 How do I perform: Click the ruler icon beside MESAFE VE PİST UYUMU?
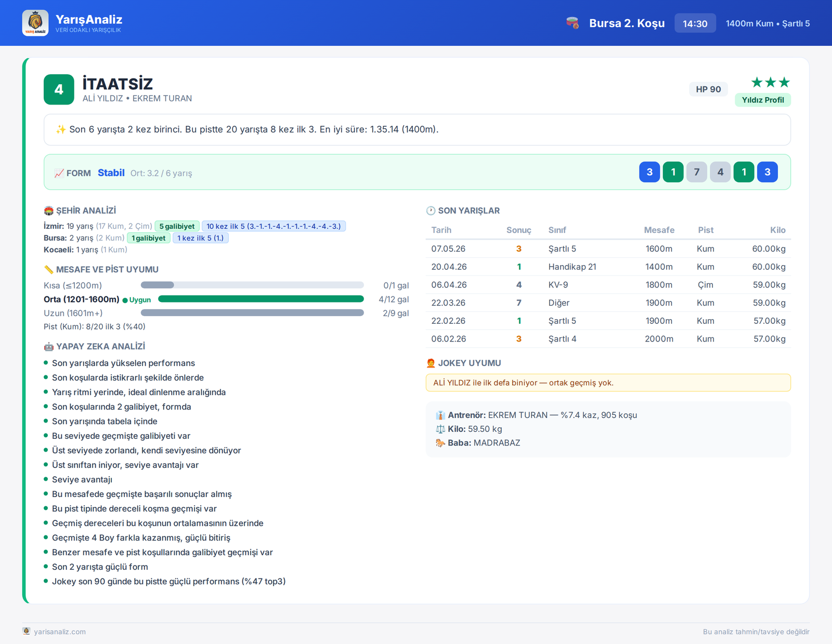(x=49, y=269)
